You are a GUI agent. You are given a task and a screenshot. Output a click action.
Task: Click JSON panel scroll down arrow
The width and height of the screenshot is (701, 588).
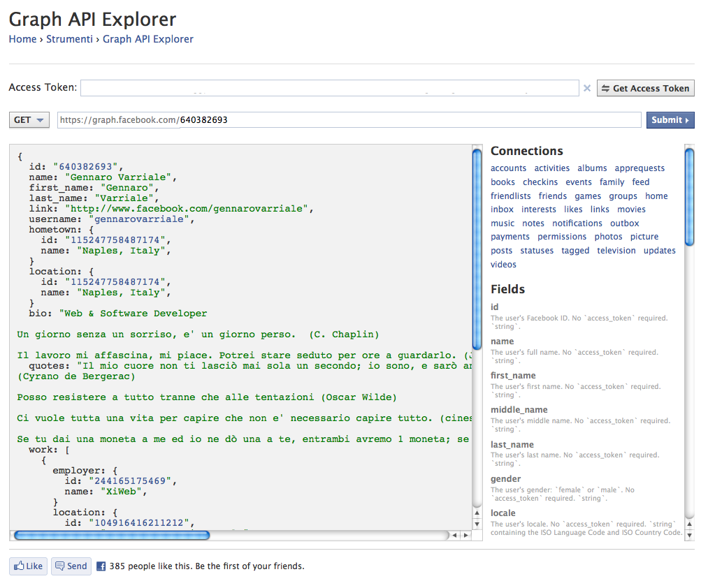click(x=477, y=524)
